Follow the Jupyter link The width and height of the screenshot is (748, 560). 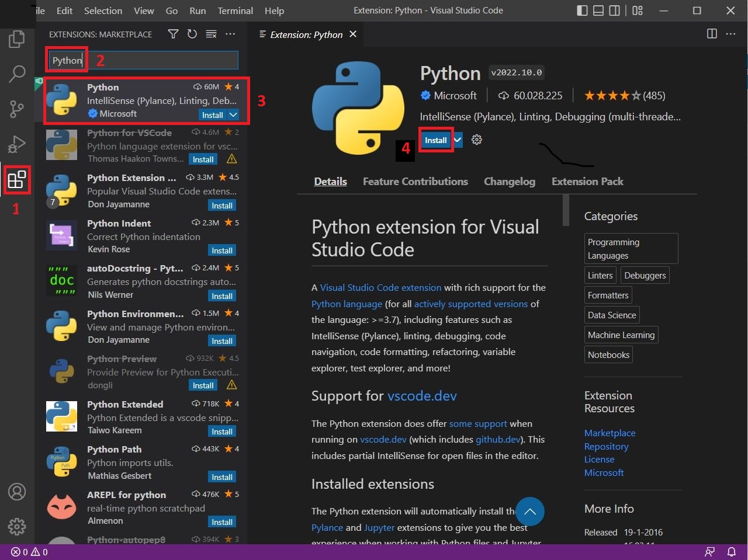pyautogui.click(x=379, y=527)
